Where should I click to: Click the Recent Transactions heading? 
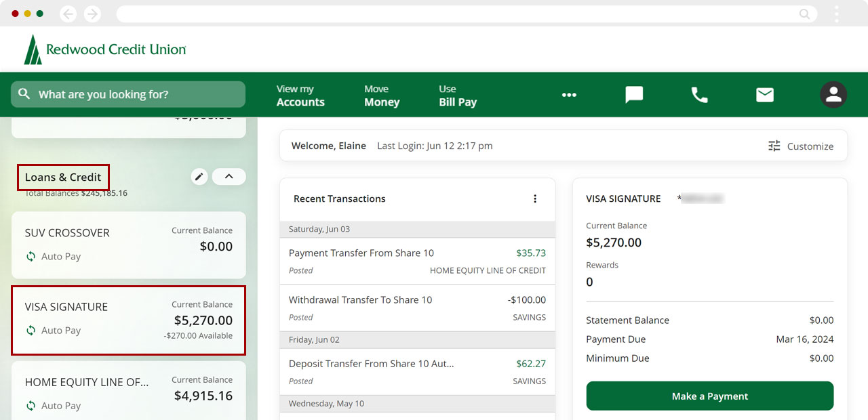pos(340,198)
